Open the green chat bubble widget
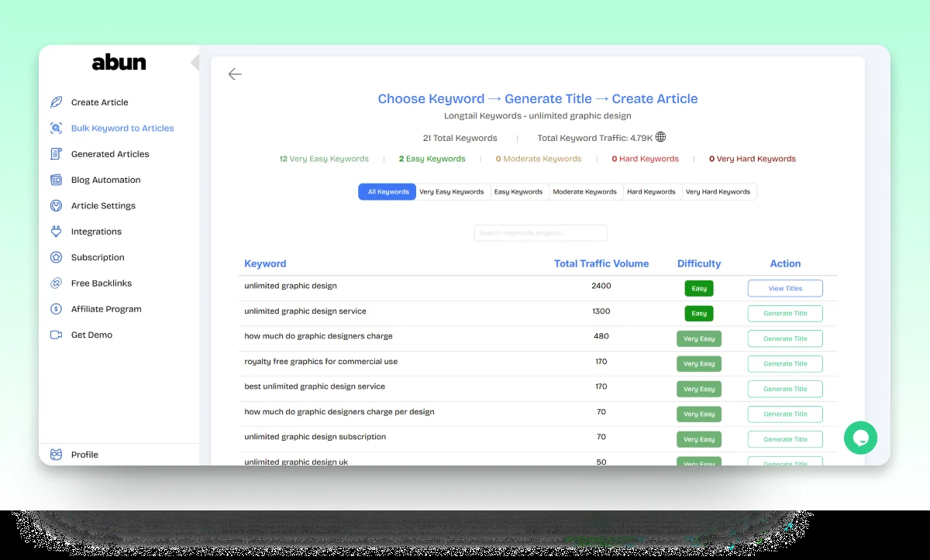Viewport: 930px width, 560px height. (860, 438)
